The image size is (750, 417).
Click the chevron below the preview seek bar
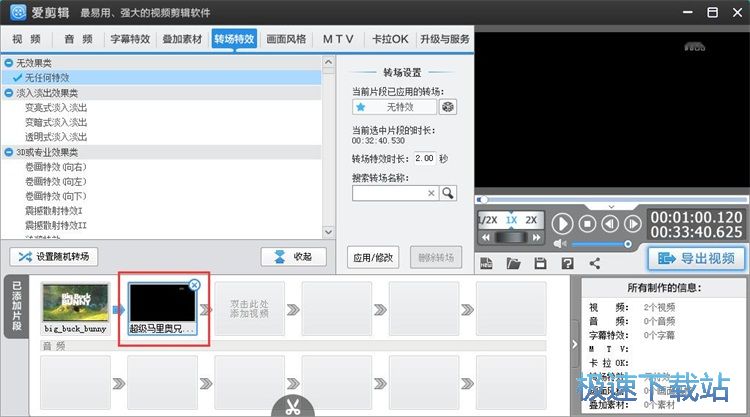(x=611, y=207)
